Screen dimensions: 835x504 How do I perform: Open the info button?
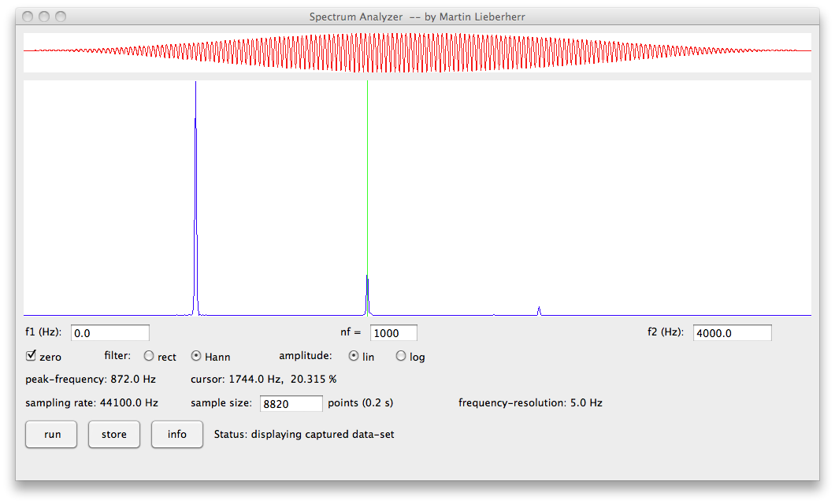[176, 434]
